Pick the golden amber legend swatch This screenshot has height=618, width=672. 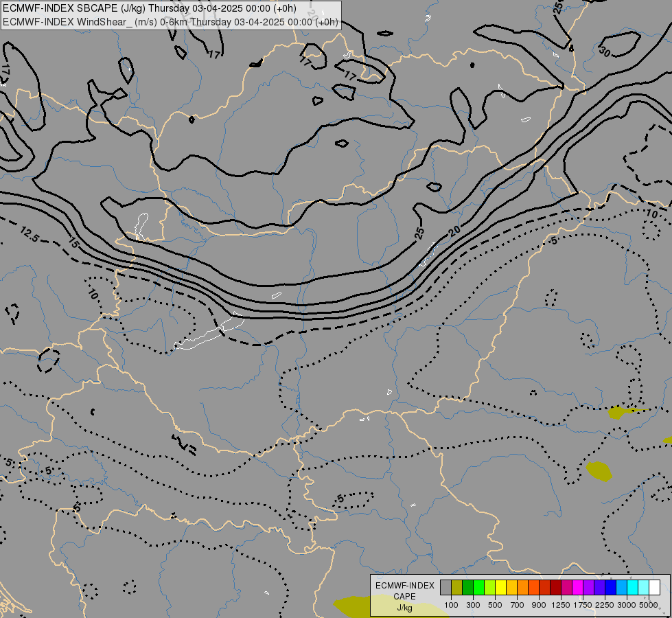(x=511, y=588)
